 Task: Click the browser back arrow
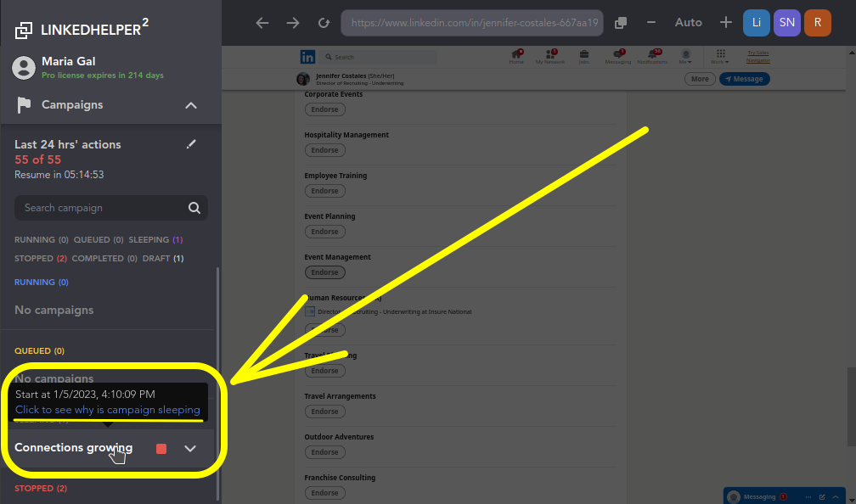point(262,23)
